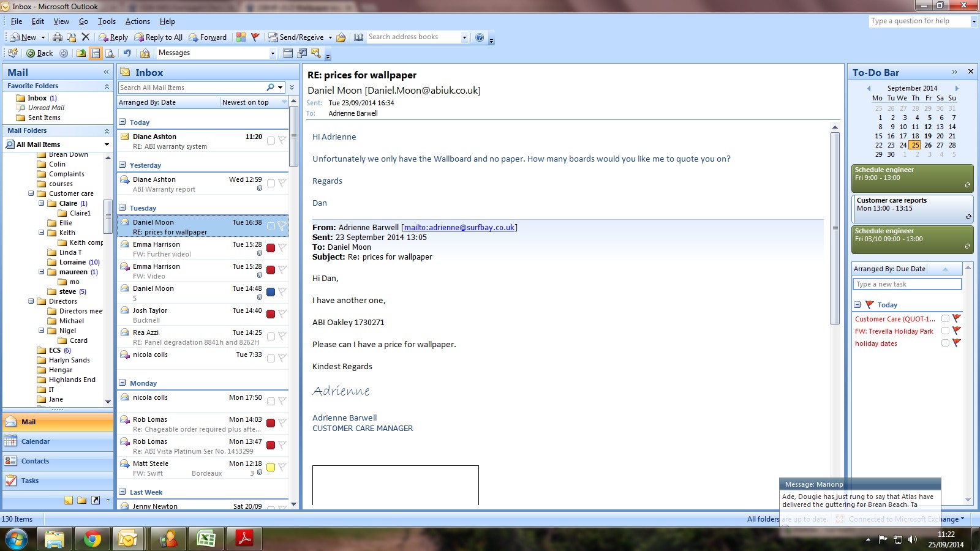Click the Reply to All button
Screen dimensions: 980x551
pos(159,37)
